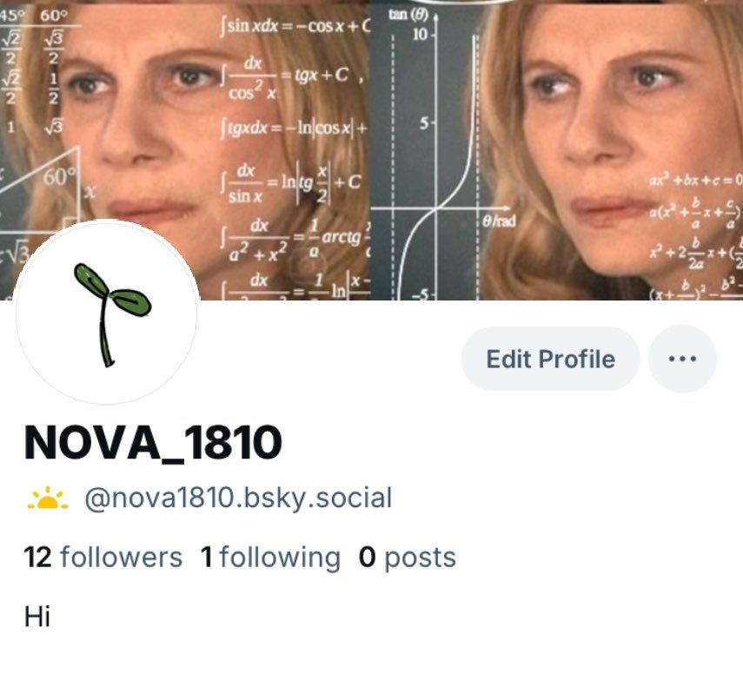Click the @nova1810.bsky.social handle

point(238,499)
